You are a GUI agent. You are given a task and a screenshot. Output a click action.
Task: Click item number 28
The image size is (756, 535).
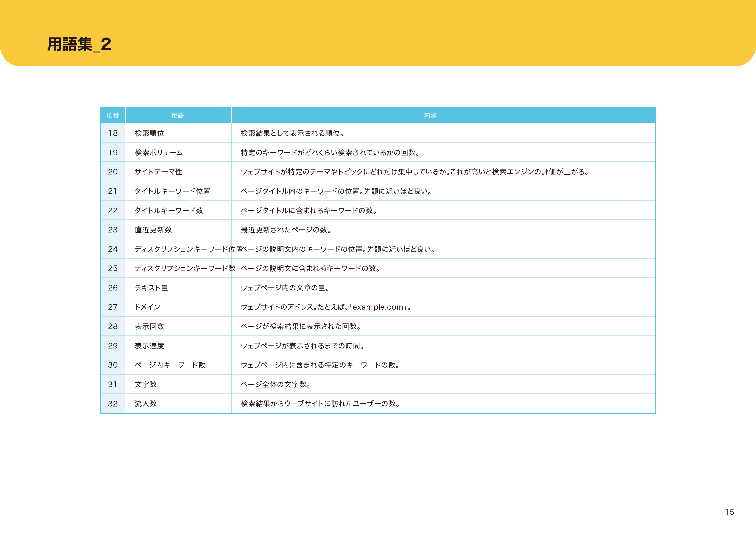pos(113,326)
